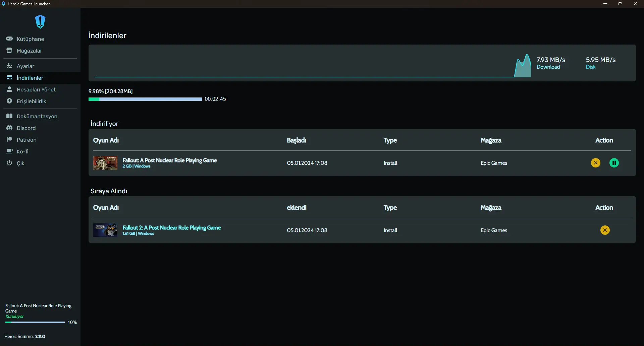Viewport: 644px width, 346px height.
Task: Click the Heroic Sürümü 2.11.0 version text
Action: pos(25,336)
